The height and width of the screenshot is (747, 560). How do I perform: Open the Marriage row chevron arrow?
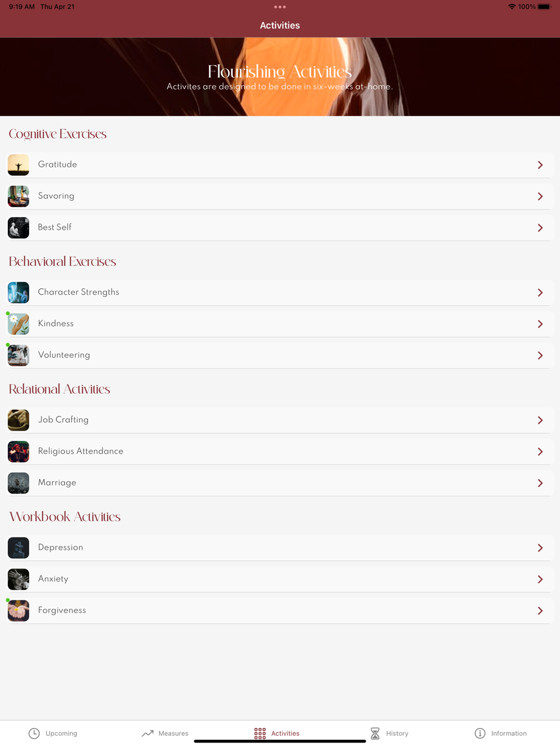pos(540,483)
